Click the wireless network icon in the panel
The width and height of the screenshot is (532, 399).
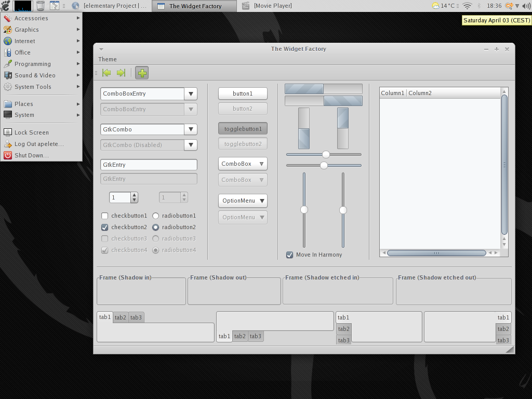click(x=467, y=6)
